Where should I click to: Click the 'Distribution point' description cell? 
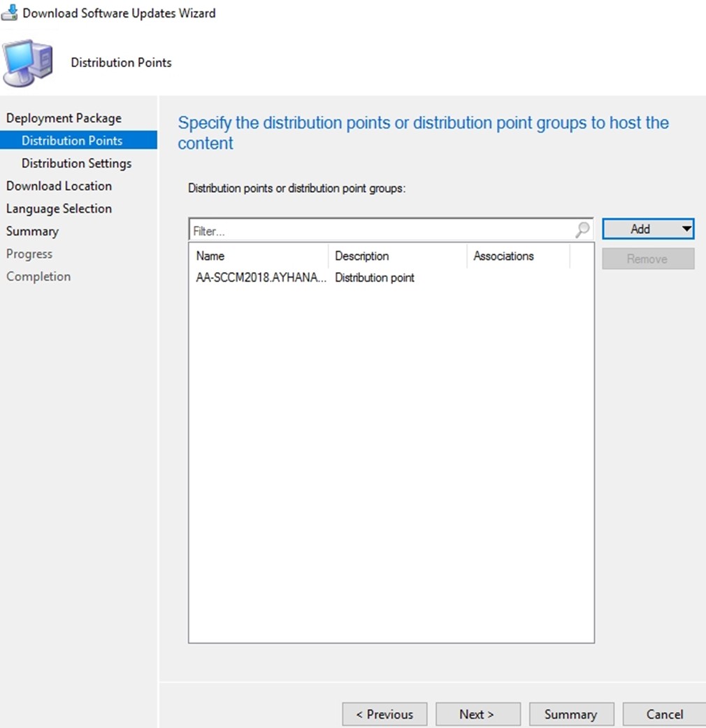coord(375,278)
